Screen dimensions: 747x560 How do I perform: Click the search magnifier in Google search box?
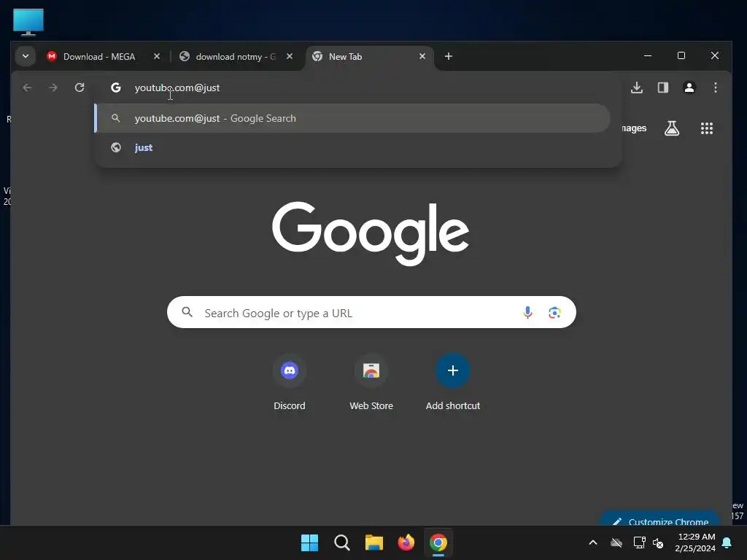(187, 312)
